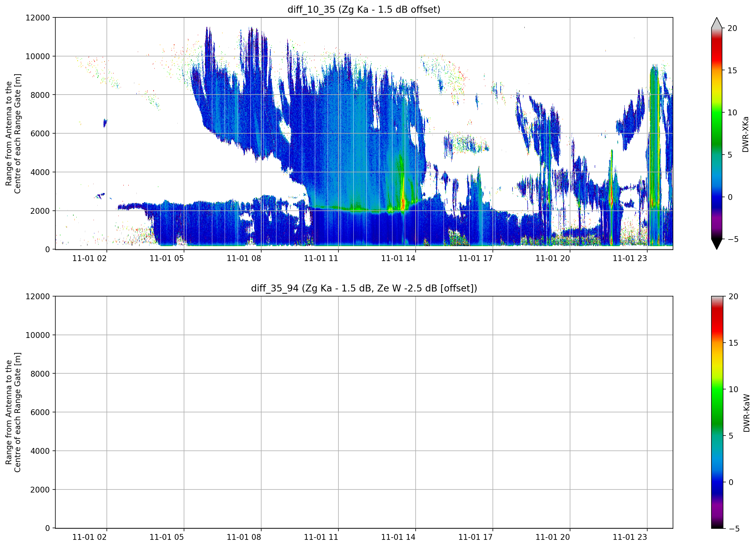Click bottom plot x-tick label '11-01 11'

321,537
